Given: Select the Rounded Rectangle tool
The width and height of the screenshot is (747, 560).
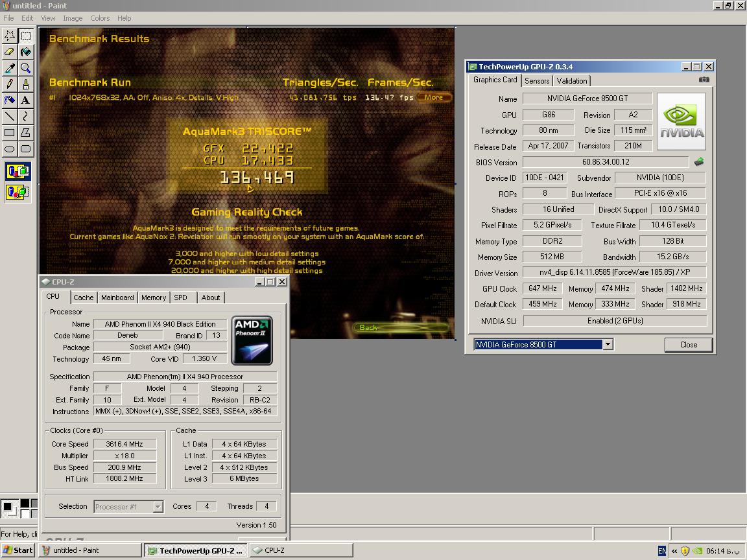Looking at the screenshot, I should pos(26,149).
